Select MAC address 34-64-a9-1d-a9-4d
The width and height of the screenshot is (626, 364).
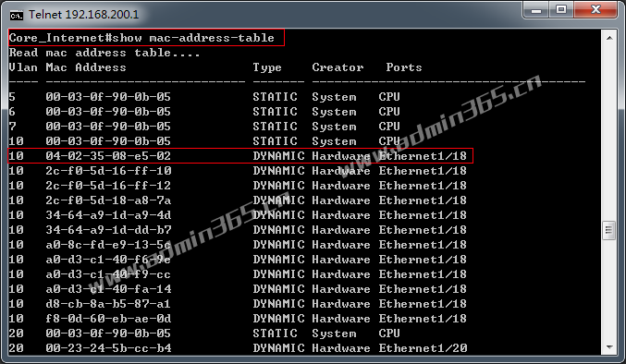click(x=108, y=215)
